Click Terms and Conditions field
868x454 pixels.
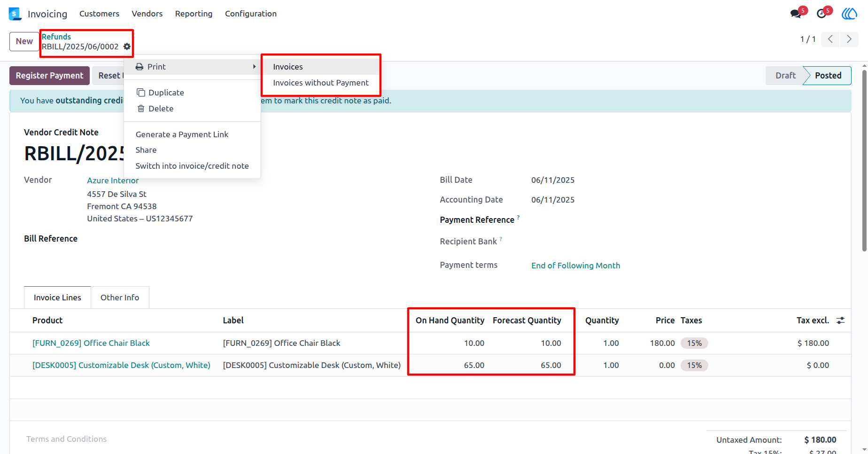tap(66, 439)
